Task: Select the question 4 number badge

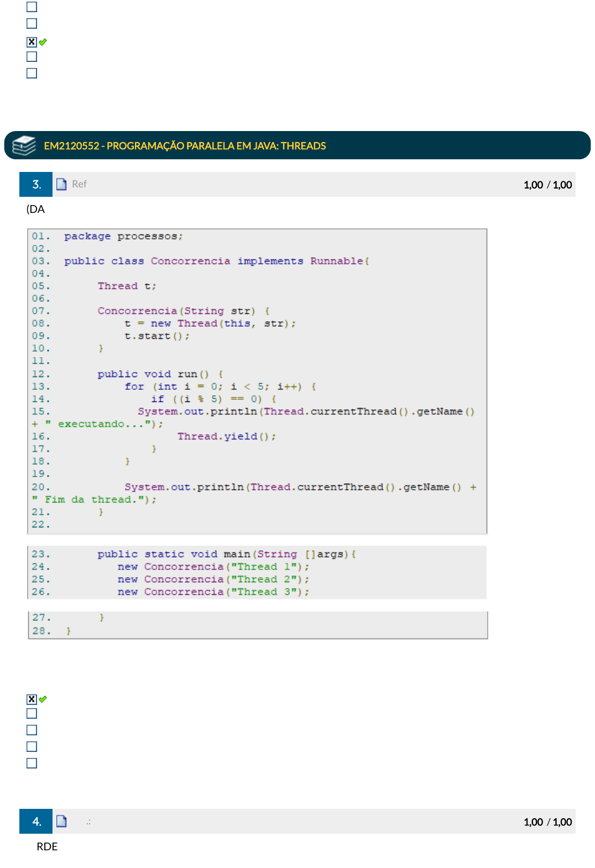Action: click(36, 821)
